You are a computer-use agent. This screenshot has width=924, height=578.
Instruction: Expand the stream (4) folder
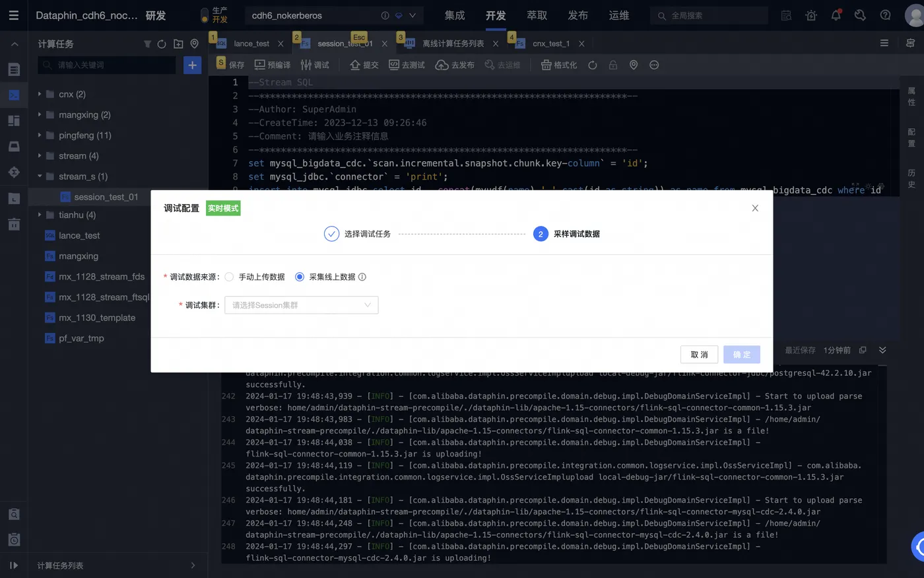[x=40, y=155]
